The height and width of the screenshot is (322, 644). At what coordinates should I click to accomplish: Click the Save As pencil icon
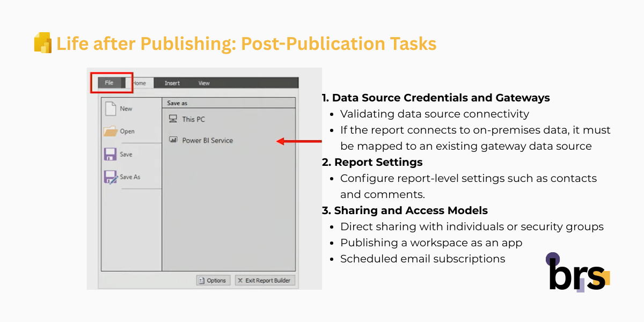point(111,177)
